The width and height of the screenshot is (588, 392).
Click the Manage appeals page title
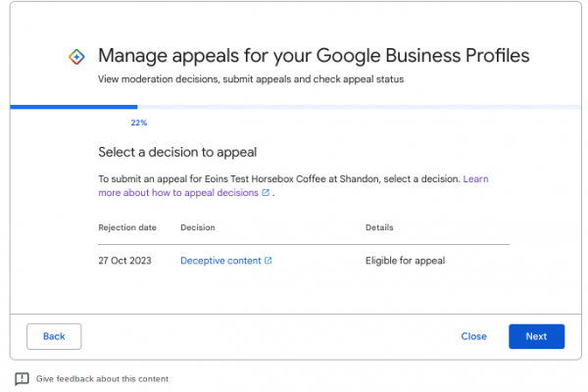click(x=314, y=56)
